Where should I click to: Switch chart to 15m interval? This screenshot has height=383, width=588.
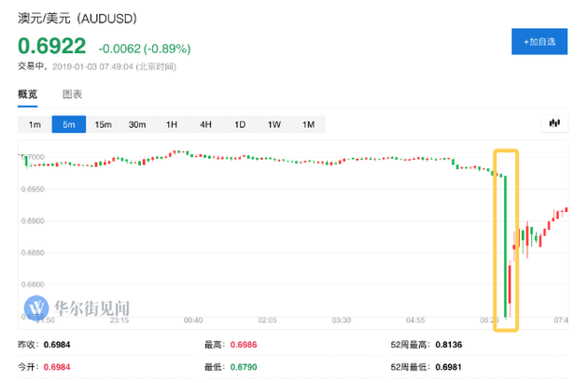click(103, 124)
